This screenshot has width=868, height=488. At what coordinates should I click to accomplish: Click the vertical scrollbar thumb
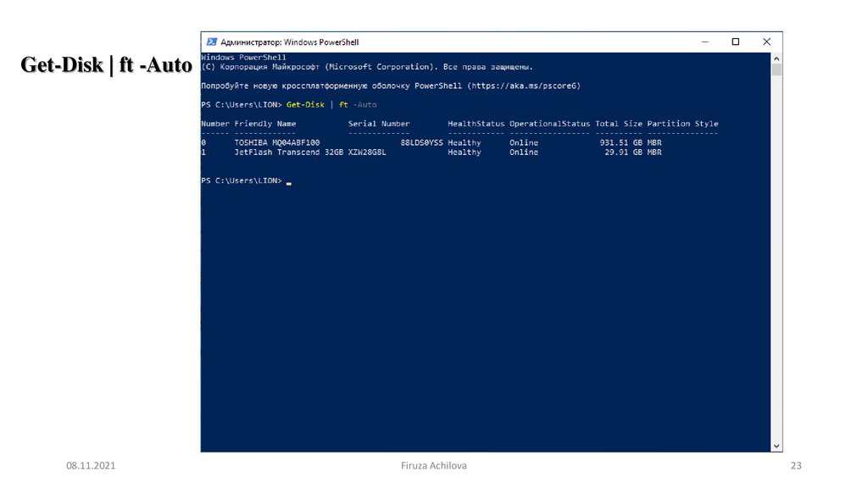pyautogui.click(x=776, y=69)
